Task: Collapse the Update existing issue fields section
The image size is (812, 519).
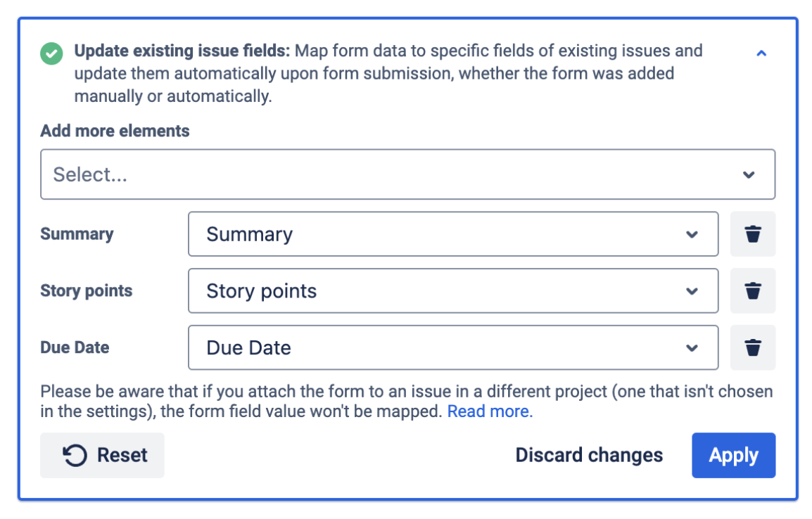Action: pyautogui.click(x=761, y=53)
